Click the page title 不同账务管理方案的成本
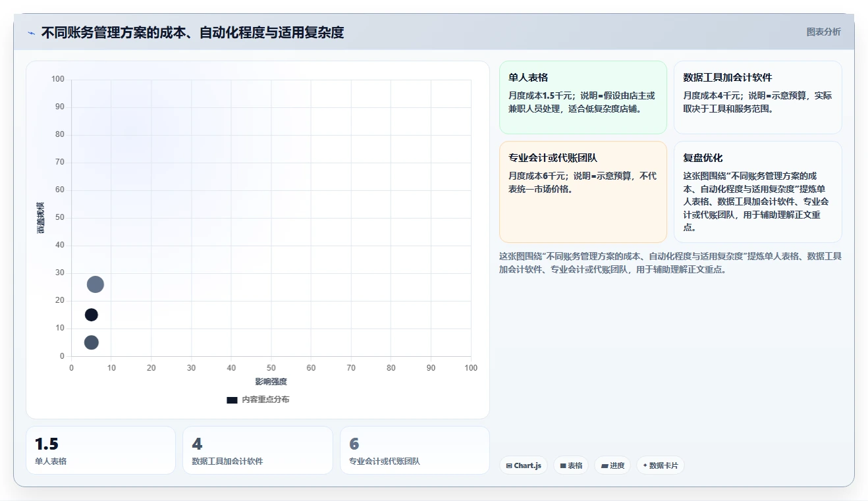Screen dimensions: 868x501 pos(192,32)
